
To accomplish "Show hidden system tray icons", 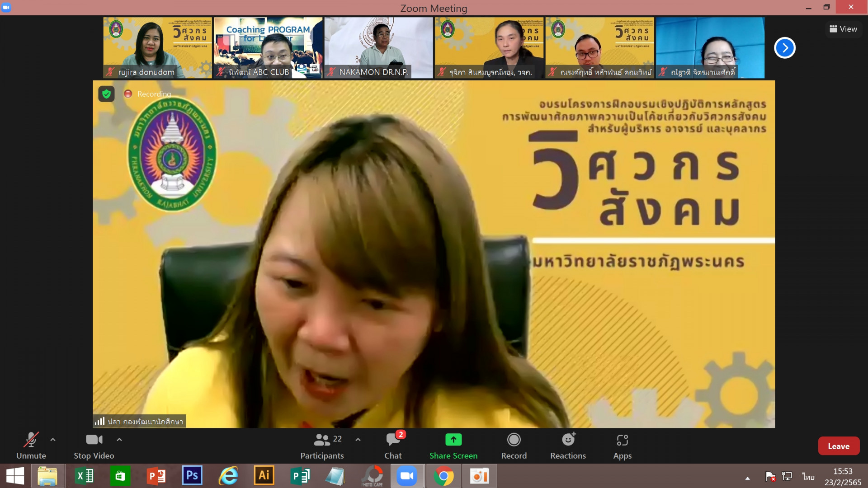I will point(748,478).
